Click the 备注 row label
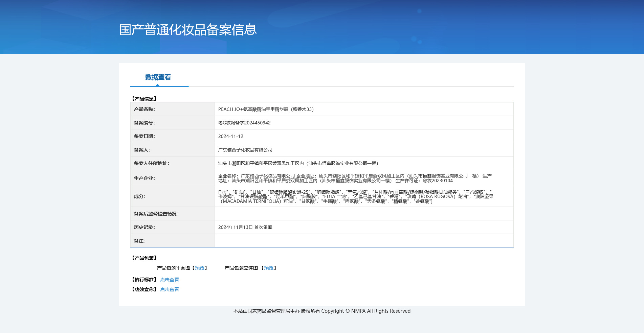 click(x=139, y=241)
